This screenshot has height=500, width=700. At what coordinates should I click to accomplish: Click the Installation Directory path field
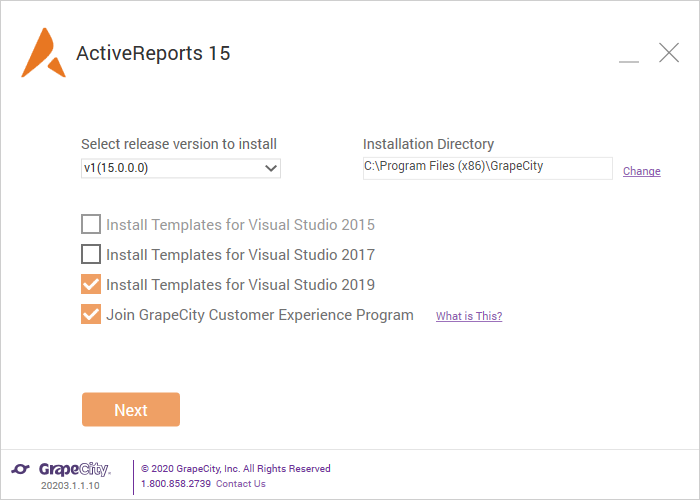488,168
